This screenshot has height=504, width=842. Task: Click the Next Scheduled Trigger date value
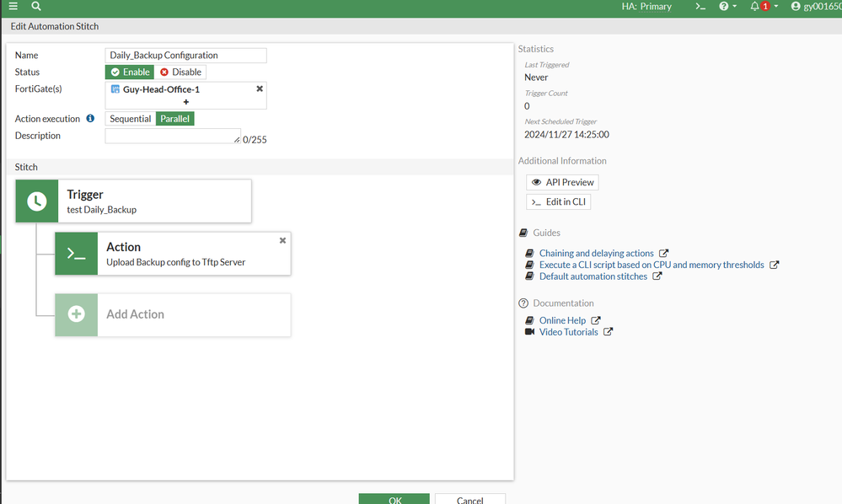pyautogui.click(x=566, y=135)
